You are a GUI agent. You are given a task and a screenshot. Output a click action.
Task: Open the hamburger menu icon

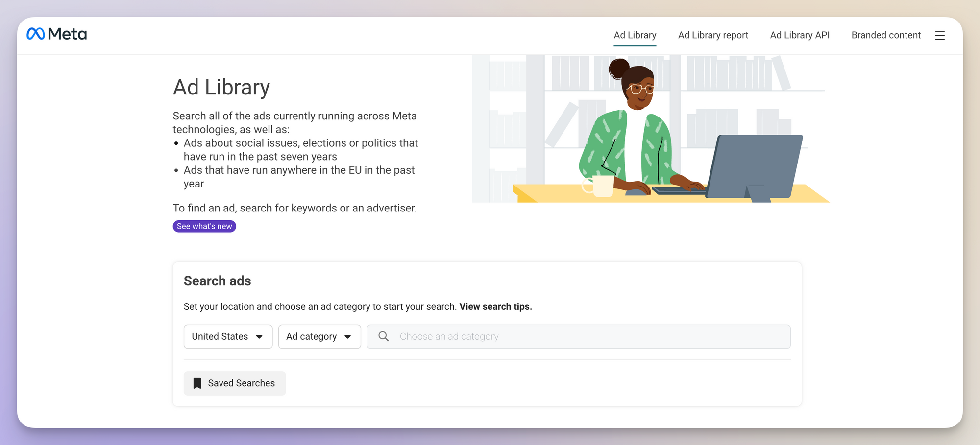[x=939, y=35]
